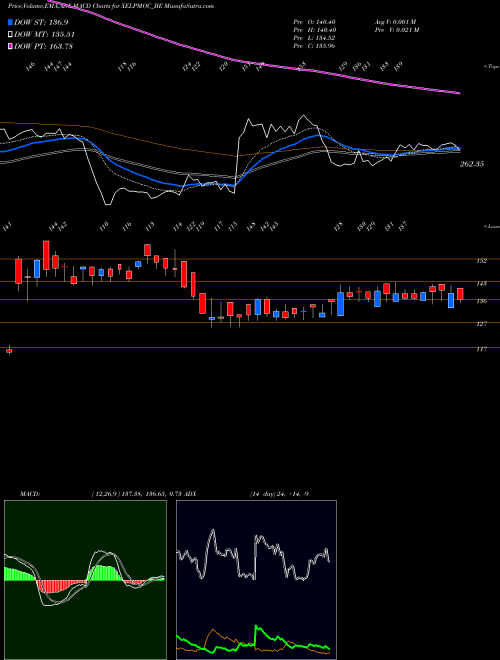Click the Pre L: 134.52 value
This screenshot has width=500, height=660.
tap(314, 38)
